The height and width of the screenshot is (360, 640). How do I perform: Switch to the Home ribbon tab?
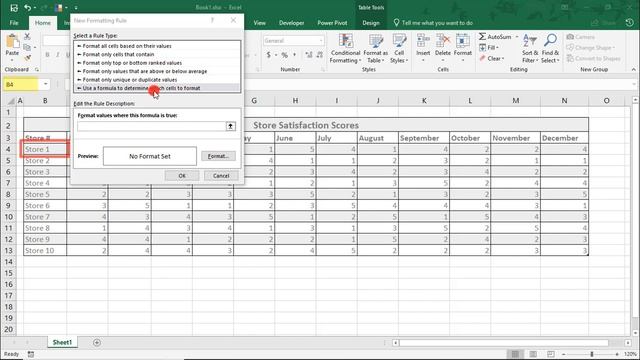[x=42, y=23]
